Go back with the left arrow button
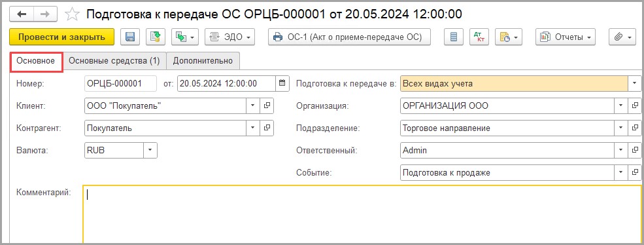The image size is (644, 245). click(22, 14)
